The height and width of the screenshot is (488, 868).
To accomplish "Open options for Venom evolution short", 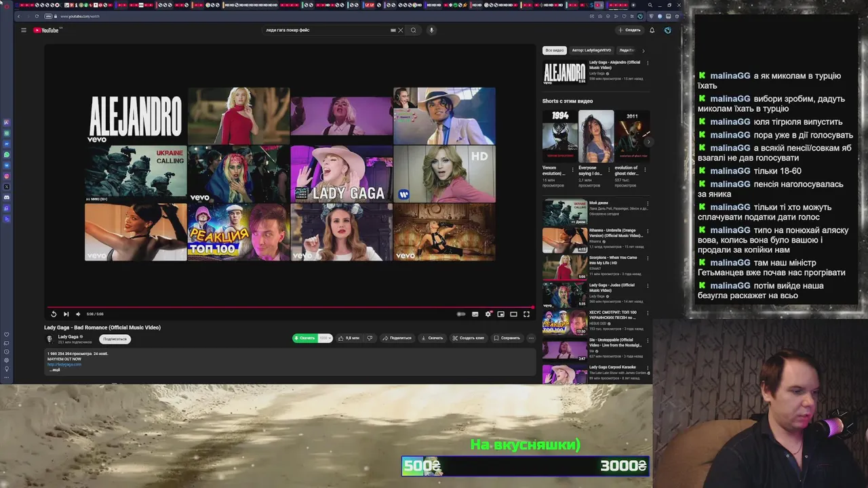I will coord(572,169).
